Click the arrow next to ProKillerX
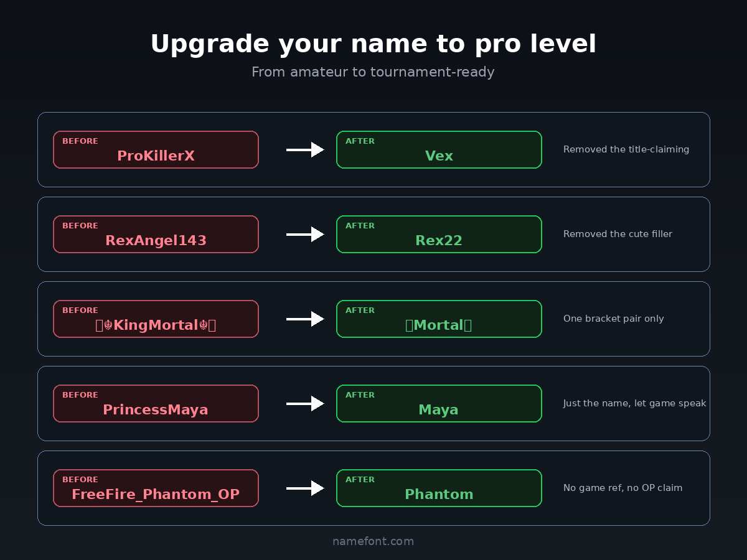 click(305, 150)
